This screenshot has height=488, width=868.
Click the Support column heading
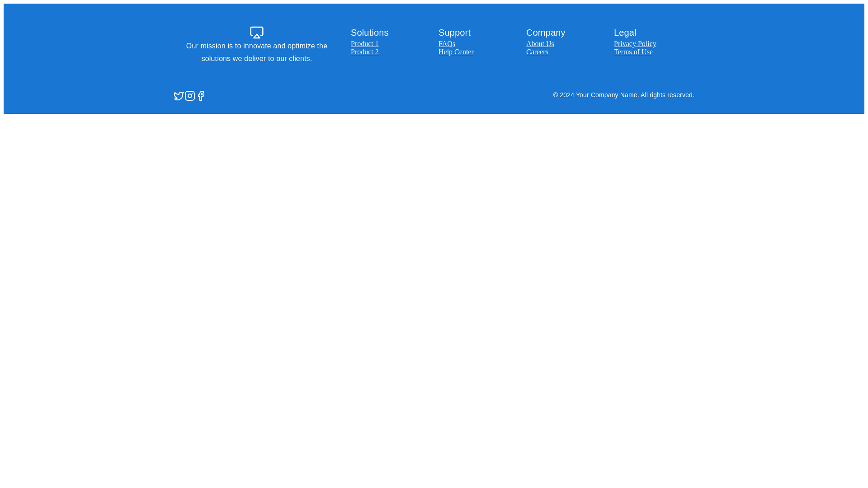(x=454, y=33)
